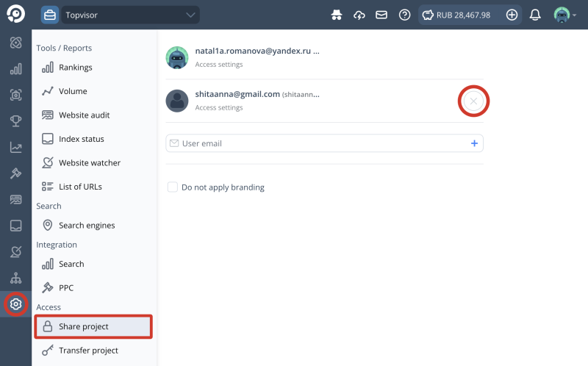Open the trophy competitors sidebar icon

pos(15,121)
